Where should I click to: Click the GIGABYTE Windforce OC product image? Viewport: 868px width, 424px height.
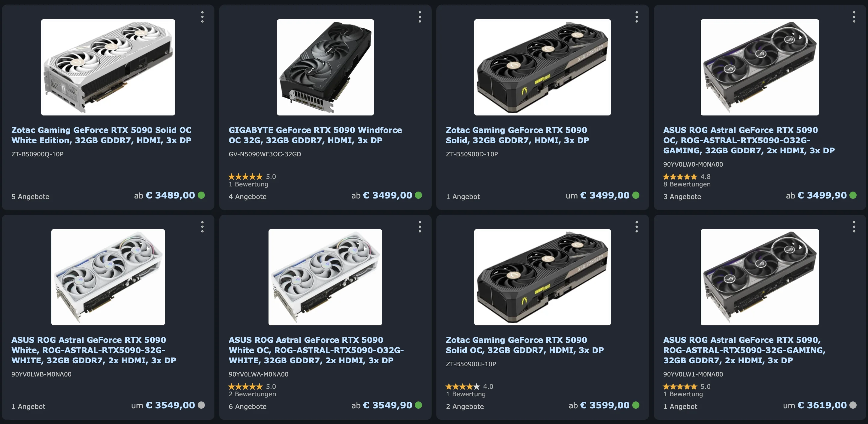pyautogui.click(x=325, y=67)
